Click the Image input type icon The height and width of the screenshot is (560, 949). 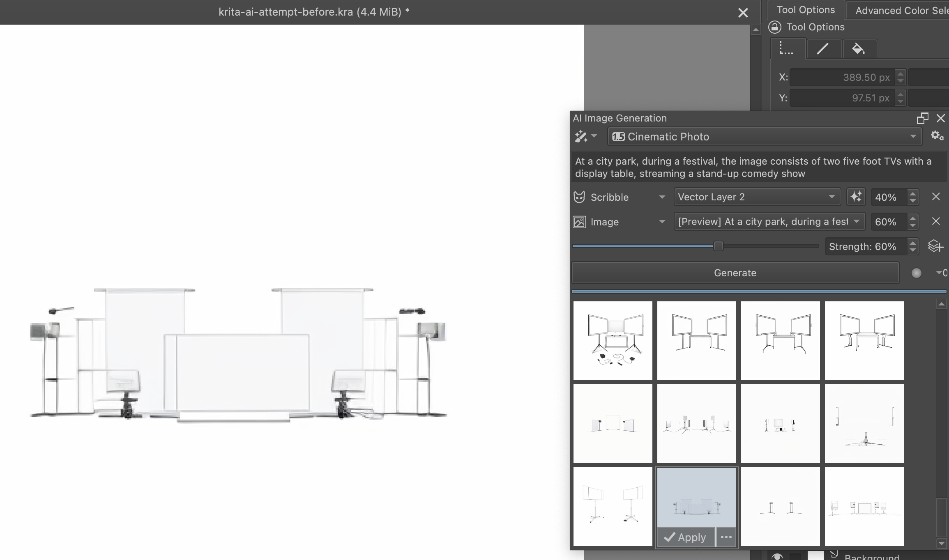coord(579,221)
